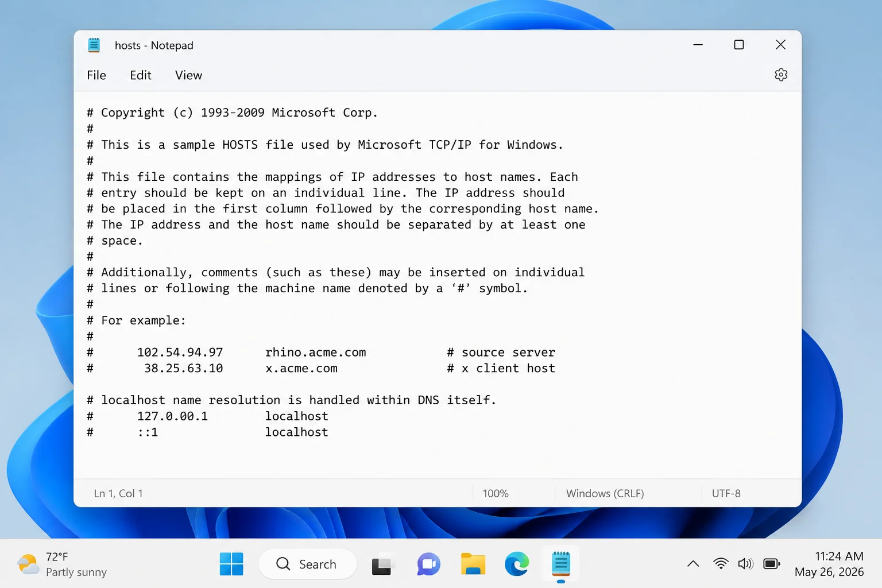This screenshot has height=588, width=882.
Task: Click the taskbar Search box
Action: [307, 564]
